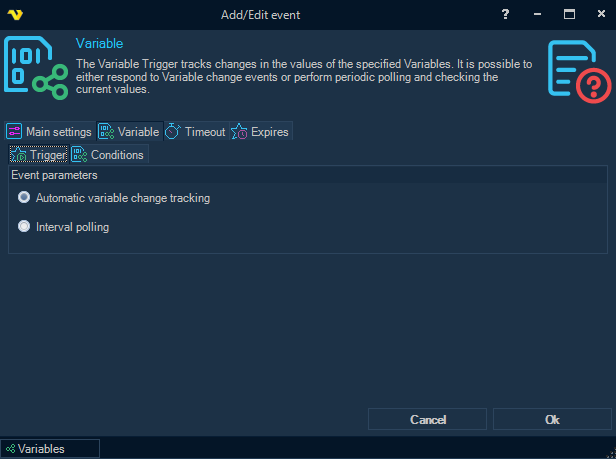
Task: Click the Timeout stopwatch icon
Action: click(173, 132)
